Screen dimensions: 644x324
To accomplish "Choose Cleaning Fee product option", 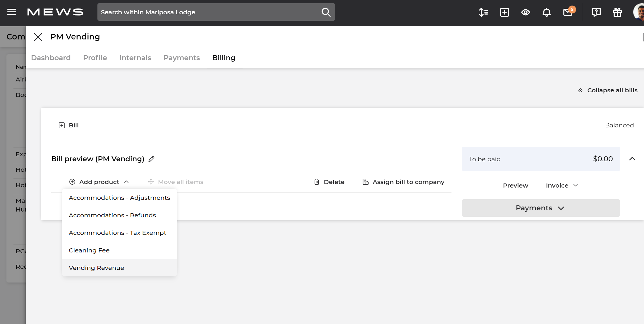I will click(x=89, y=250).
